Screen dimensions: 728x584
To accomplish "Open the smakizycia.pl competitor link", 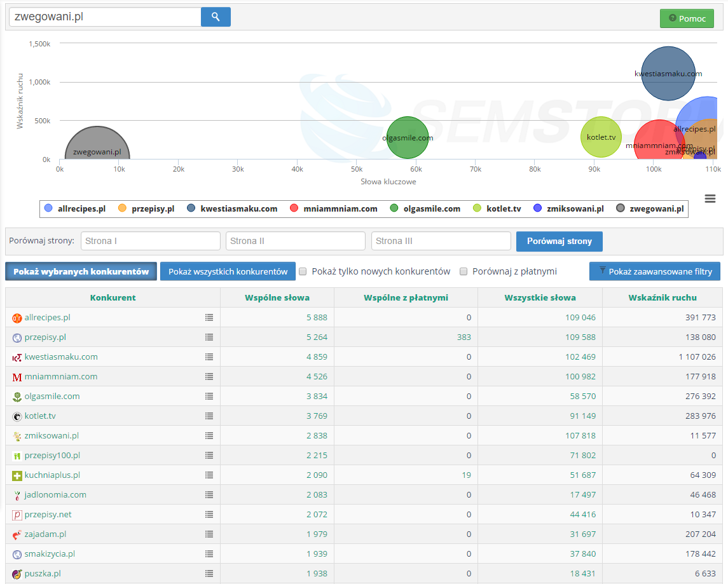I will pyautogui.click(x=50, y=554).
